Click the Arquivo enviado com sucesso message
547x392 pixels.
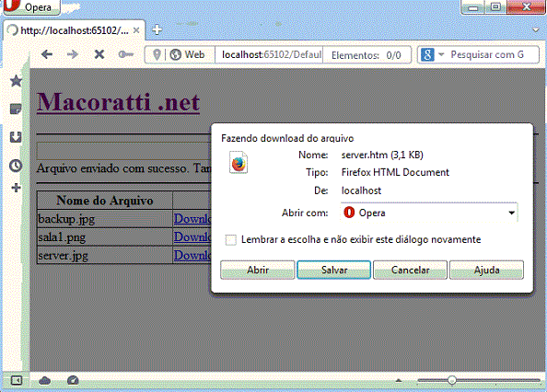pyautogui.click(x=123, y=168)
